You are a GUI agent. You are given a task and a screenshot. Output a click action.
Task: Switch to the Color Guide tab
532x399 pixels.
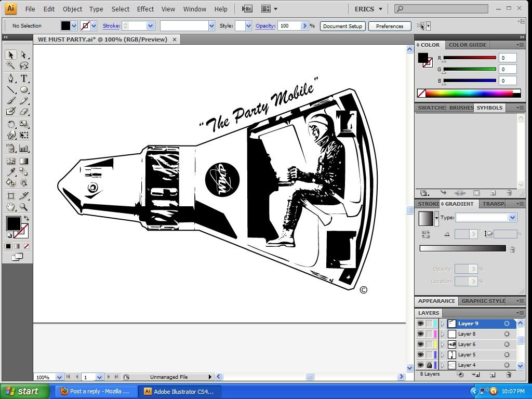pos(467,45)
